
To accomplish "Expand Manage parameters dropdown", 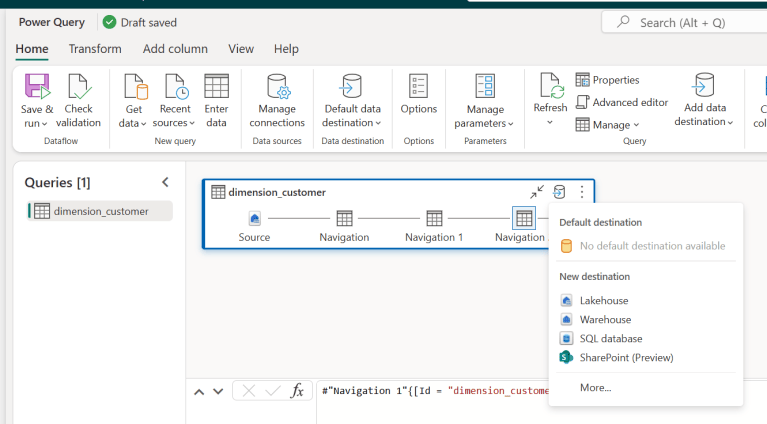I will [x=511, y=124].
